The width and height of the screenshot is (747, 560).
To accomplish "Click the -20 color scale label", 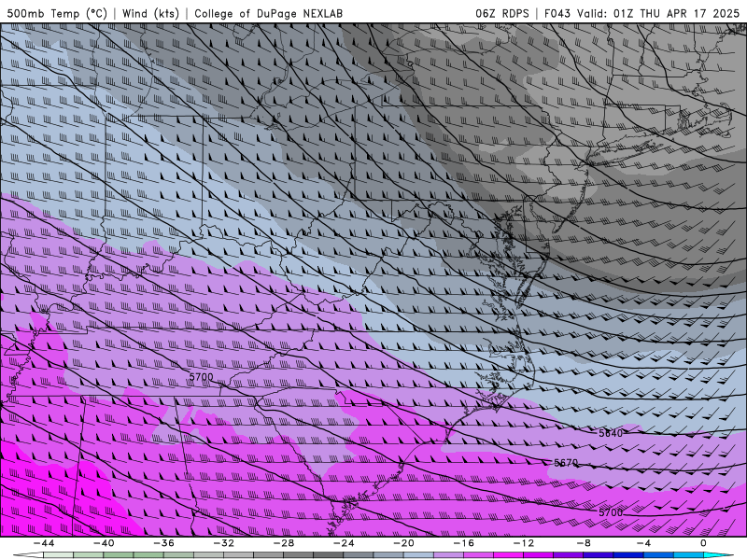I will (403, 543).
